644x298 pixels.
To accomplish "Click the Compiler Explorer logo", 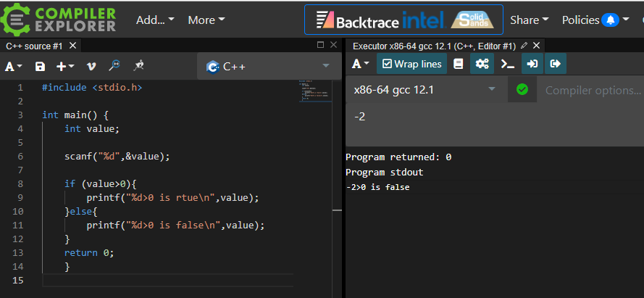I will click(x=59, y=19).
